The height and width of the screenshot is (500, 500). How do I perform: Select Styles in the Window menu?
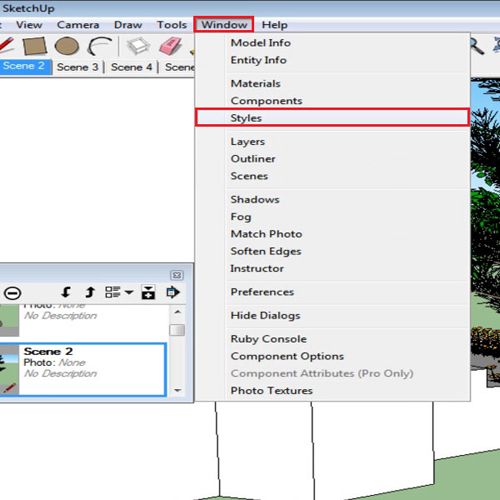(333, 118)
